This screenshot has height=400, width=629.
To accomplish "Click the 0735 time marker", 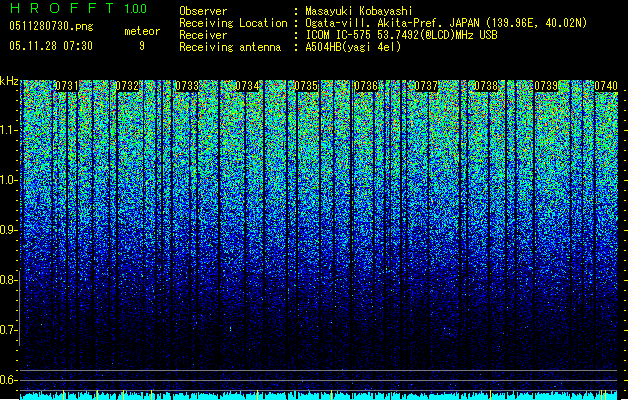I will coord(306,86).
